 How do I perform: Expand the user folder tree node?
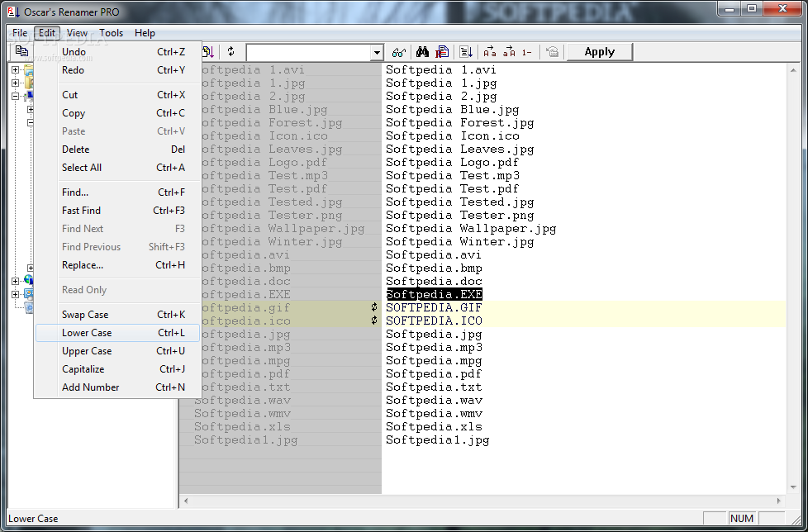coord(15,83)
